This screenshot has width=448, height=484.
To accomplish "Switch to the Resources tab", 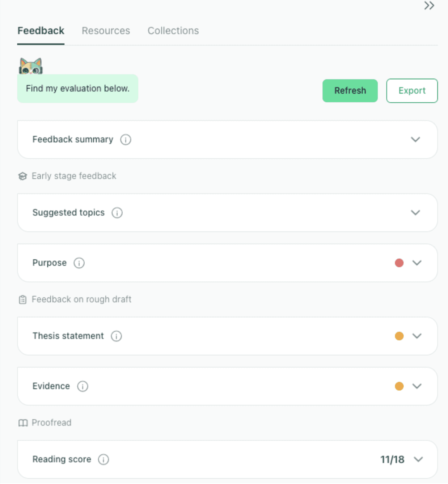I will click(106, 31).
